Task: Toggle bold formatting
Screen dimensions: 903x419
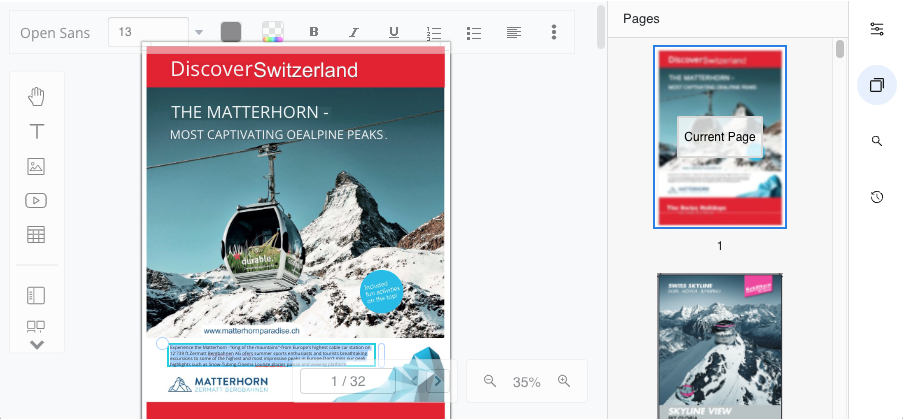Action: tap(314, 32)
